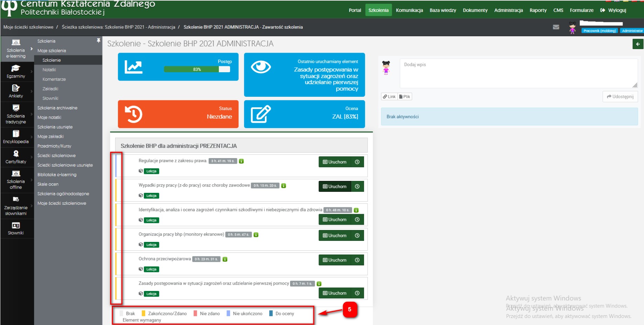644x325 pixels.
Task: Launch Identyfikacja zagrożeń lesson with Uruchom
Action: (335, 219)
